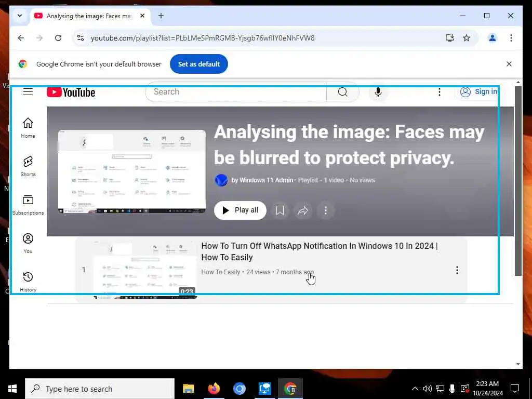Click the video row thumbnail

[144, 270]
